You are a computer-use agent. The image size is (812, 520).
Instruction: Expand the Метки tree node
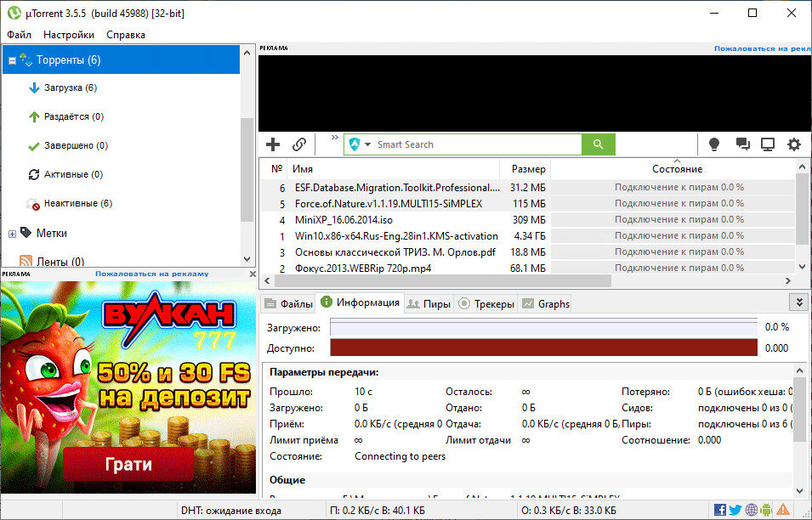click(x=12, y=234)
